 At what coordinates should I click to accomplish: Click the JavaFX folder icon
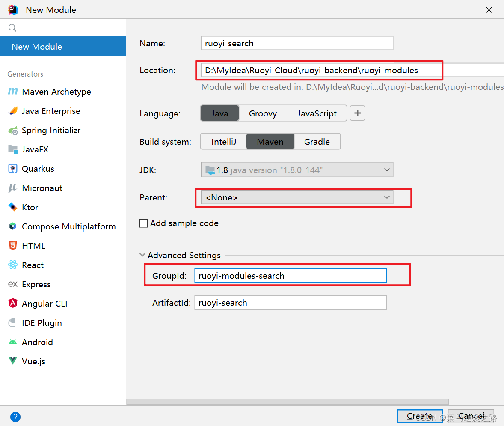(13, 149)
